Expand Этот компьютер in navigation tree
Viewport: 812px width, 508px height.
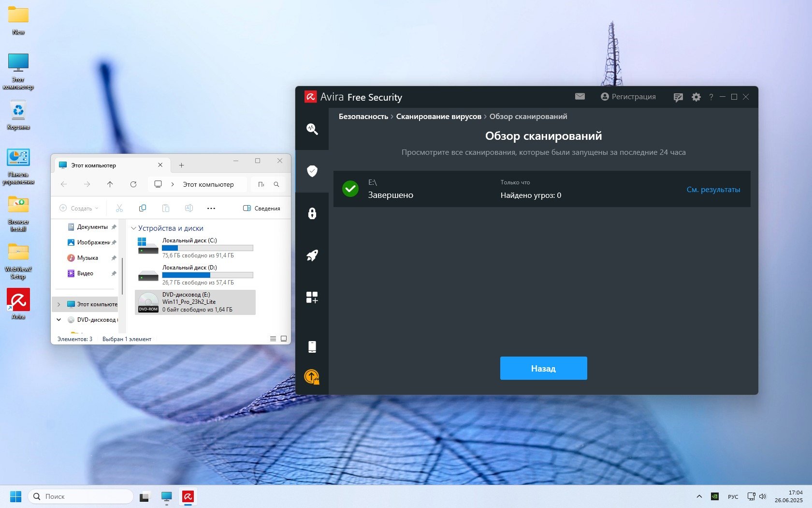point(59,304)
